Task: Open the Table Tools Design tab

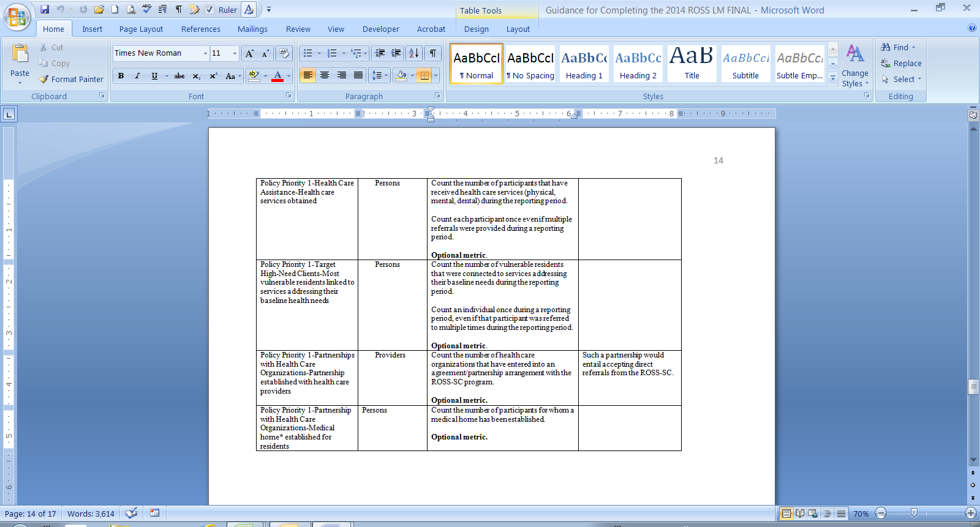Action: tap(476, 29)
